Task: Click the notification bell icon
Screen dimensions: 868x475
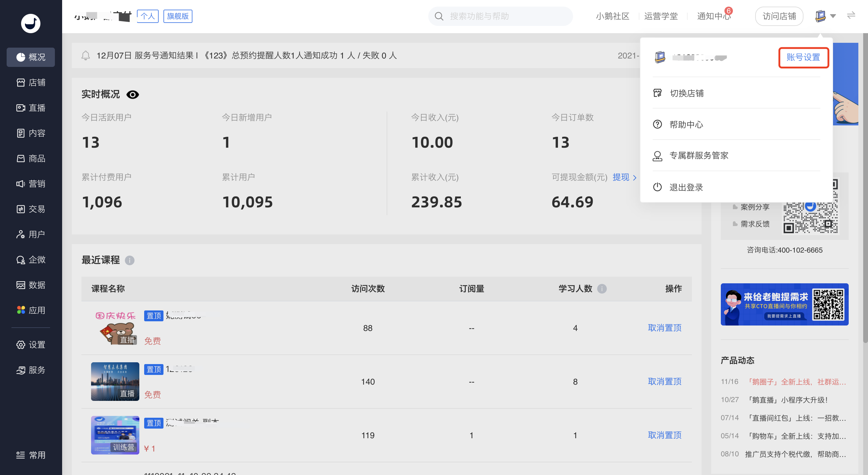Action: click(x=86, y=55)
